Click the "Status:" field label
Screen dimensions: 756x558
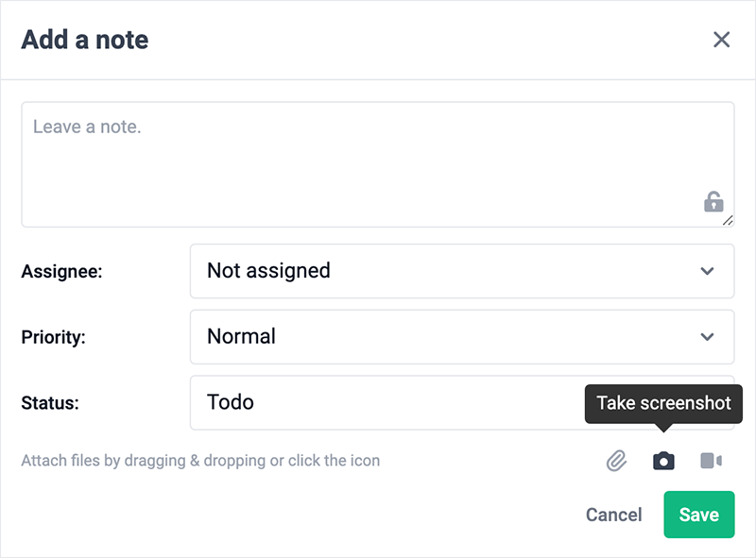[50, 403]
